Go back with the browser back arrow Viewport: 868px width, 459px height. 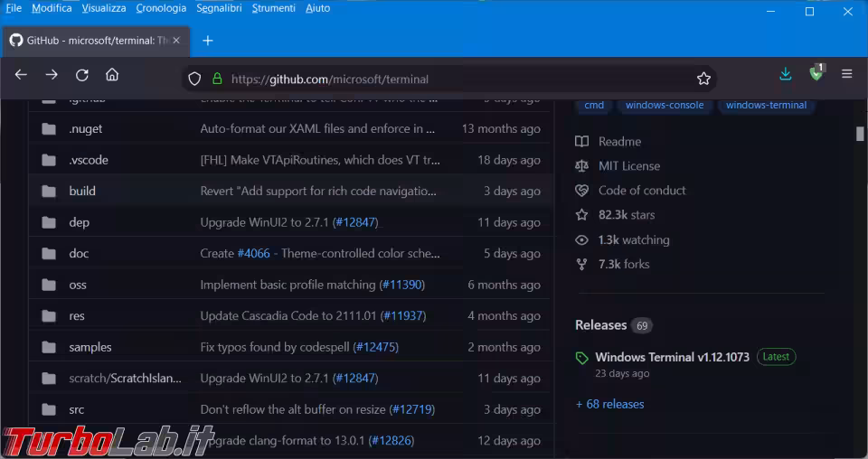[x=21, y=75]
